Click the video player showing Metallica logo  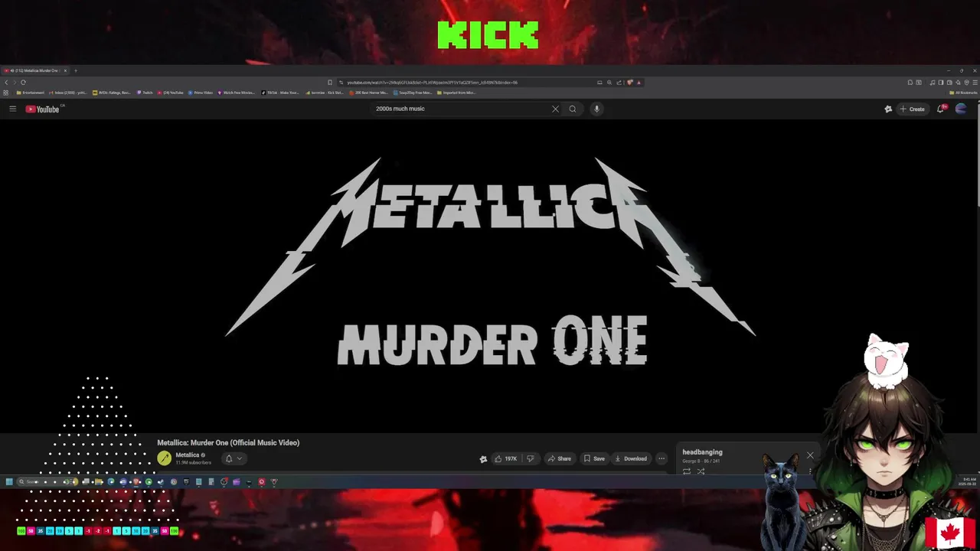(x=490, y=275)
